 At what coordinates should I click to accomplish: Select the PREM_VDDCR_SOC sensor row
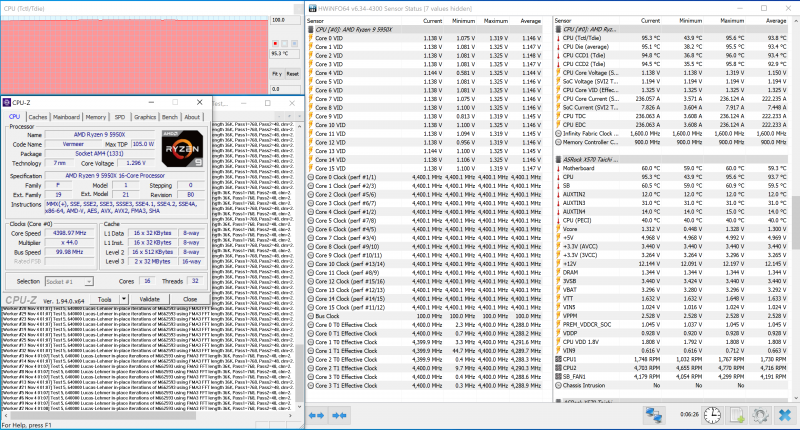[672, 324]
